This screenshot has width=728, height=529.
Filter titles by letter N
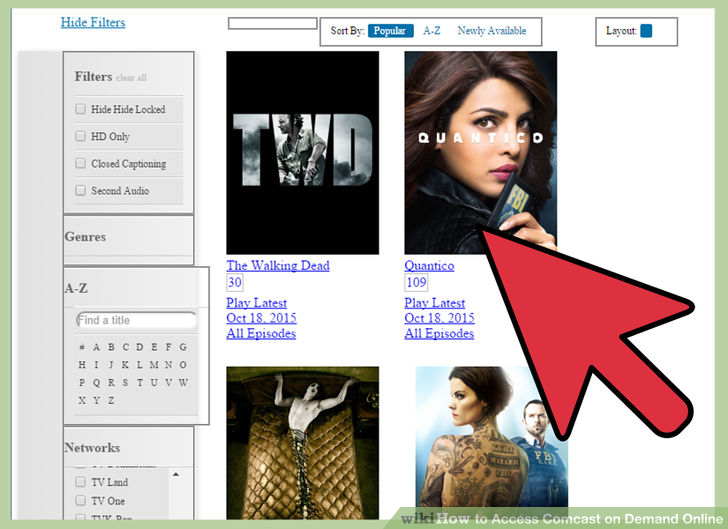coord(169,365)
